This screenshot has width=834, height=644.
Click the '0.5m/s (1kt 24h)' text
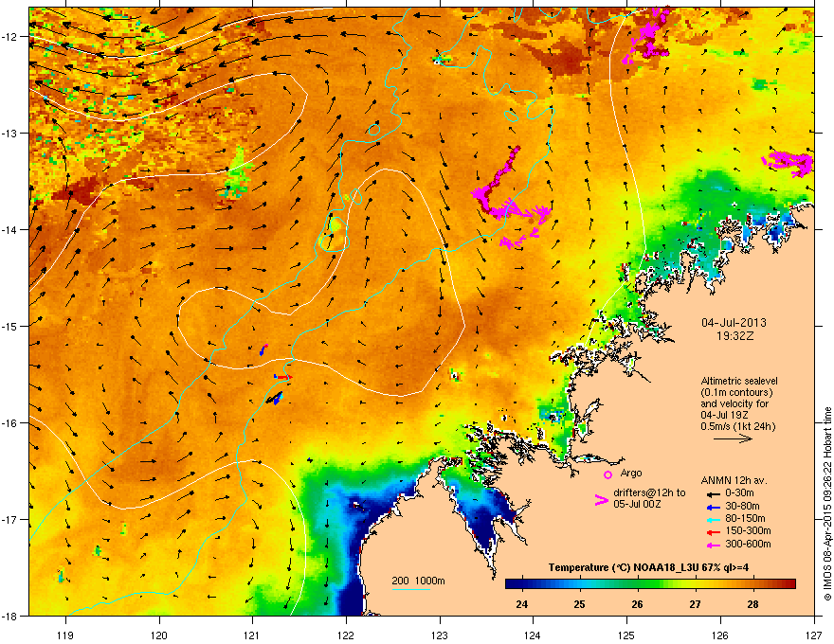737,426
